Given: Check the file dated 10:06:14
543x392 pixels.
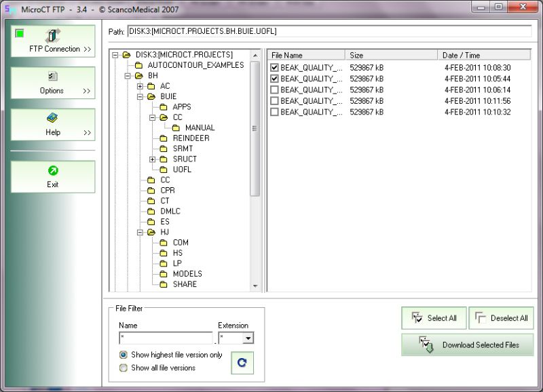Looking at the screenshot, I should [274, 90].
